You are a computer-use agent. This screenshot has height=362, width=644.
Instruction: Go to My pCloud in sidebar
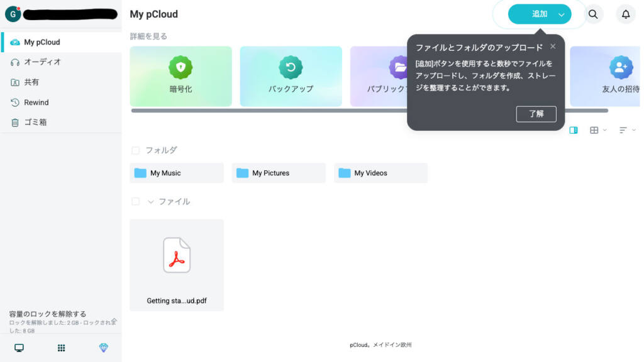61,42
